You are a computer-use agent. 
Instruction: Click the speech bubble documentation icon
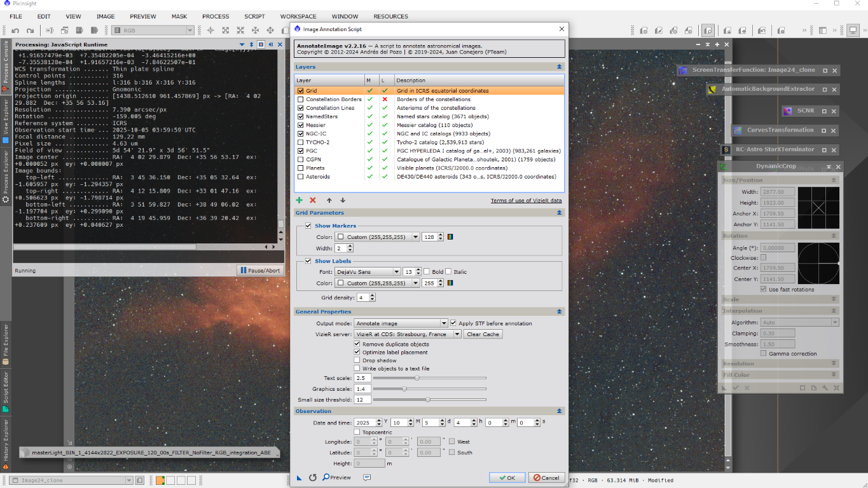click(x=367, y=478)
